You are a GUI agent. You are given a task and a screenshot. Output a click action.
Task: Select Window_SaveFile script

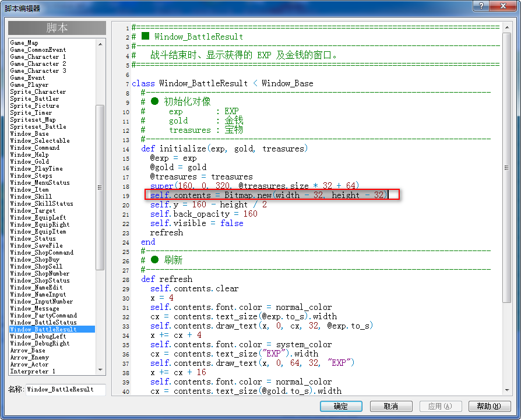(x=37, y=245)
